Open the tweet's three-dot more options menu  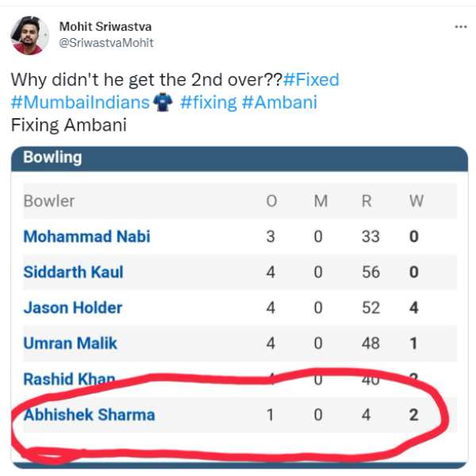pyautogui.click(x=460, y=27)
